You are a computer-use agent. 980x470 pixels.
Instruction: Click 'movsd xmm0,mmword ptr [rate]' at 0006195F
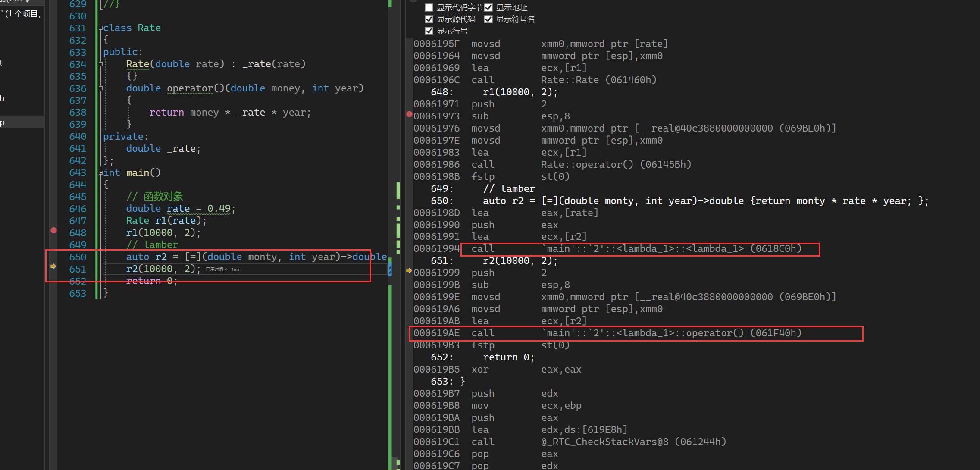(541, 44)
